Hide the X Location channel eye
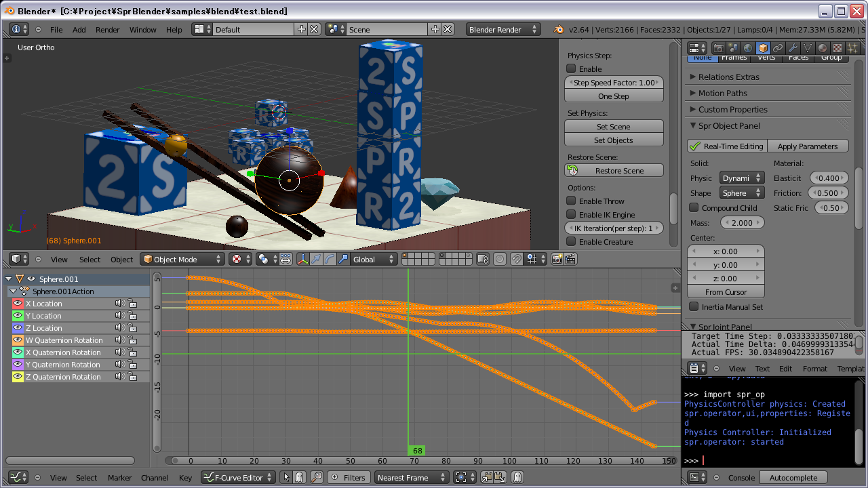Viewport: 868px width, 488px height. pyautogui.click(x=18, y=304)
